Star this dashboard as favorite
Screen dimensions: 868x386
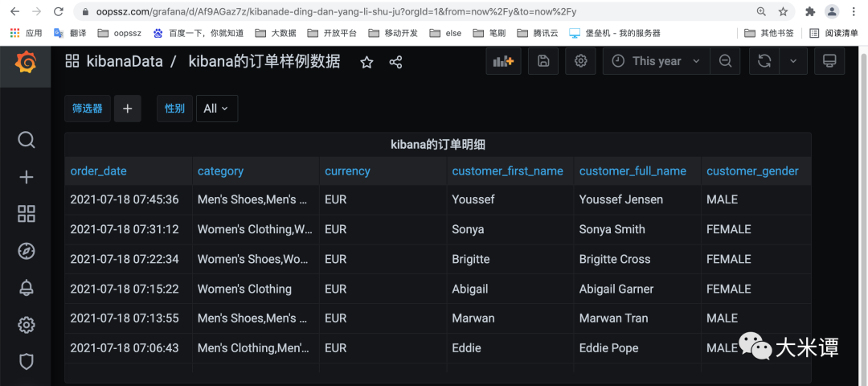pyautogui.click(x=366, y=62)
